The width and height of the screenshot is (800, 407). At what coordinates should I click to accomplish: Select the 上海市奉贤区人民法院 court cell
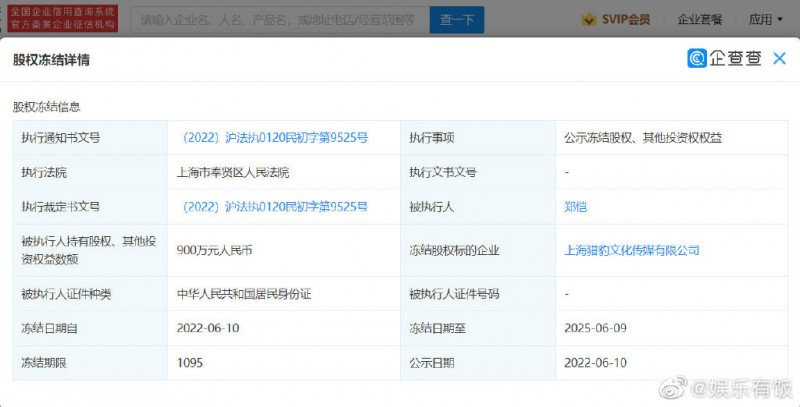point(232,172)
